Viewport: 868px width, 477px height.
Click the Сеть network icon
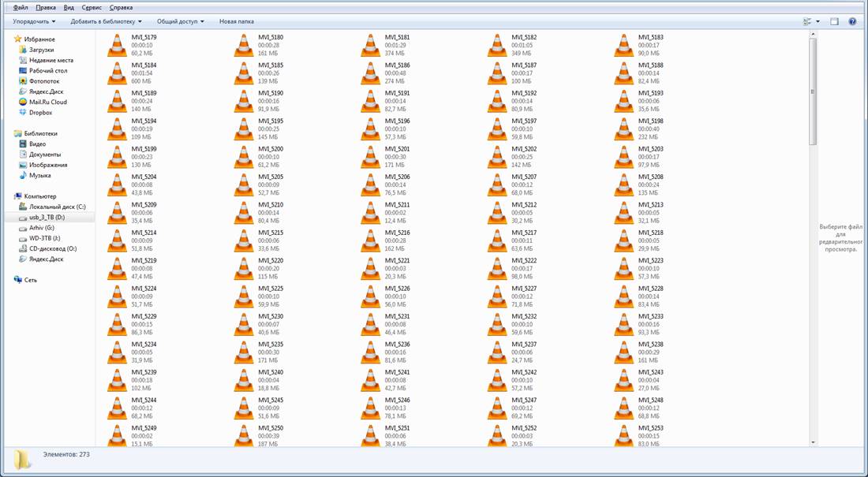pos(17,280)
